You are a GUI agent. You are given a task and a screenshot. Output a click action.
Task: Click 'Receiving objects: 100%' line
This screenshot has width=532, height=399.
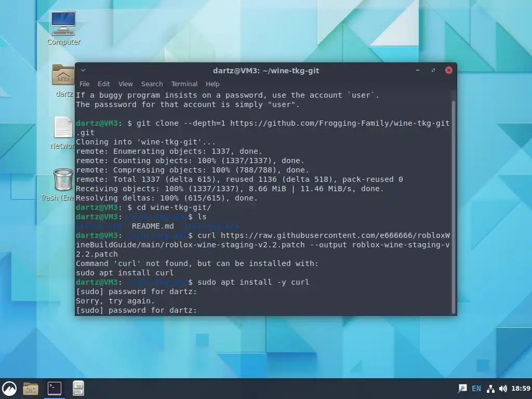pyautogui.click(x=230, y=189)
